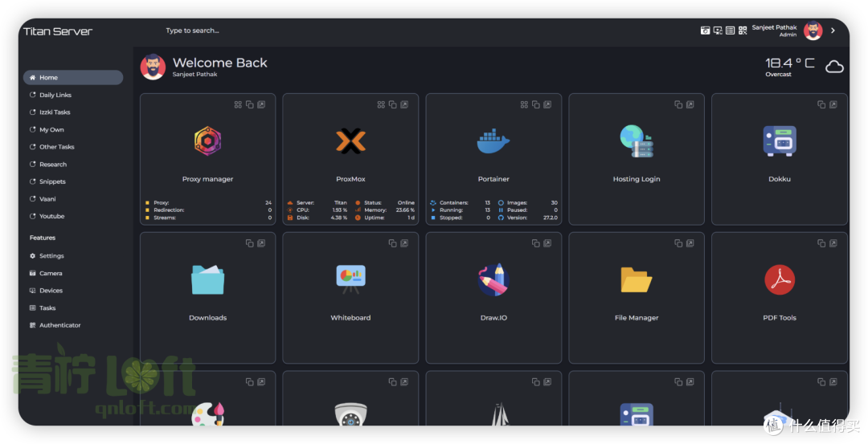Open the tasks list icon in top bar
The width and height of the screenshot is (868, 444).
[730, 31]
